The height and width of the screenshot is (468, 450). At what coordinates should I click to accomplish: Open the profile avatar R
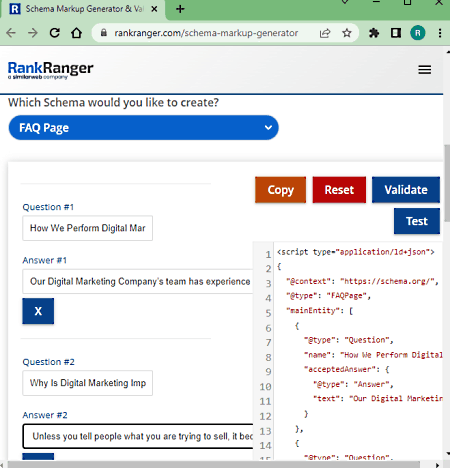point(418,33)
